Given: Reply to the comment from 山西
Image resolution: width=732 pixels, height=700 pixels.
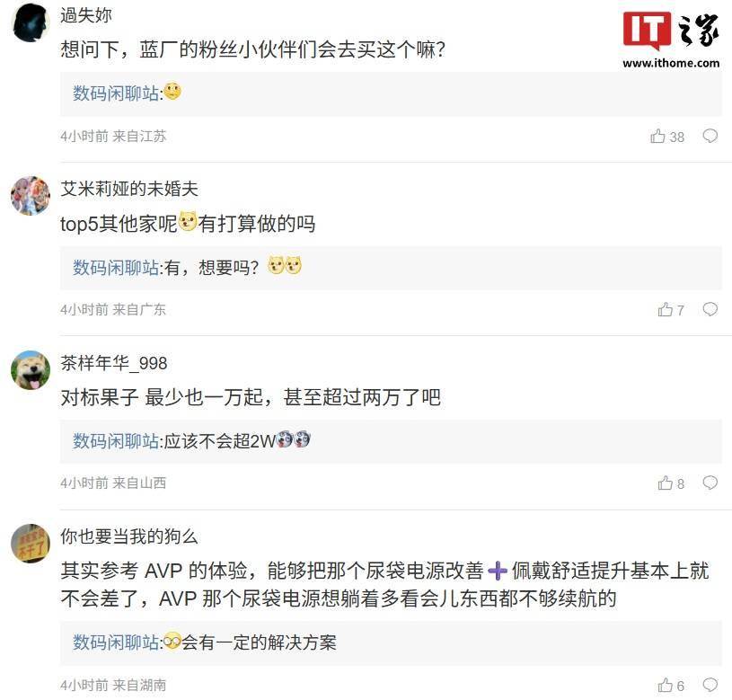Looking at the screenshot, I should (x=710, y=483).
